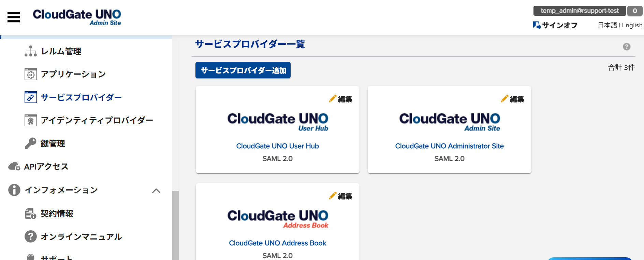
Task: Click the info circle icon for インフォメーション
Action: [14, 190]
